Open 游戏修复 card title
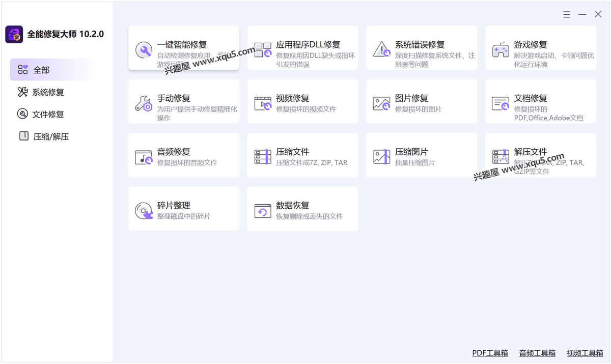The height and width of the screenshot is (364, 611). point(531,45)
